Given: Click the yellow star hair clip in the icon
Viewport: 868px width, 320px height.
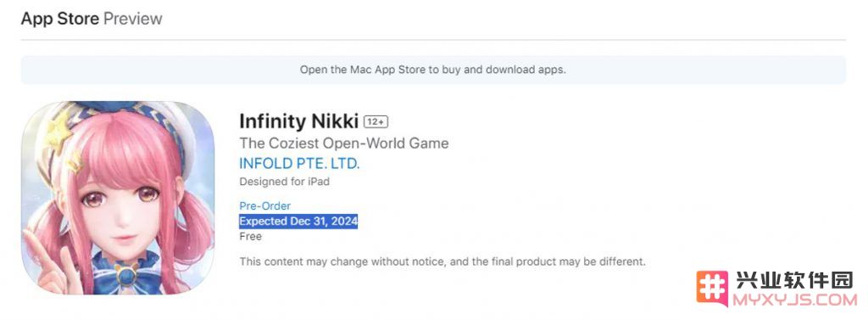Looking at the screenshot, I should tap(58, 133).
